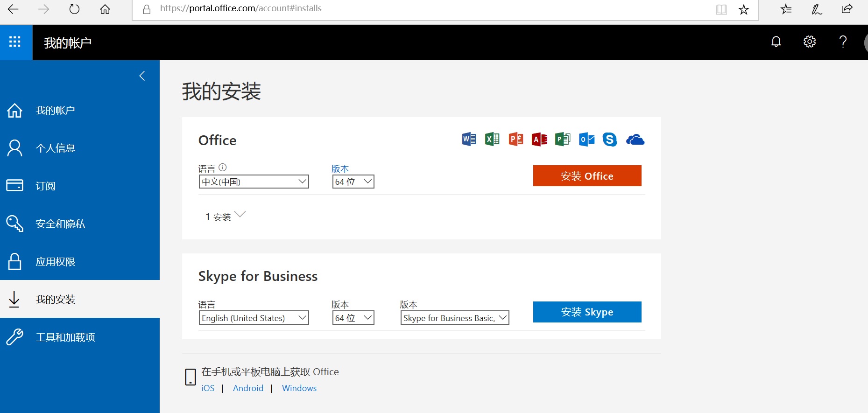Screen dimensions: 868x413
Task: Click the Office section heading
Action: pyautogui.click(x=217, y=140)
